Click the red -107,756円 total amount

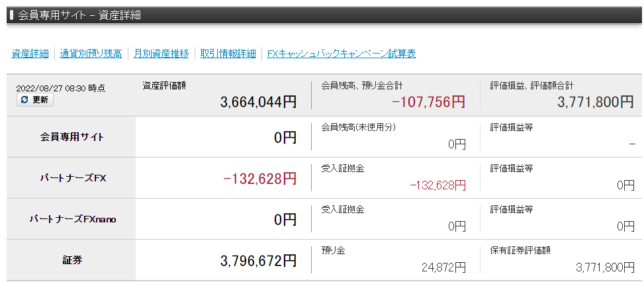tap(428, 102)
